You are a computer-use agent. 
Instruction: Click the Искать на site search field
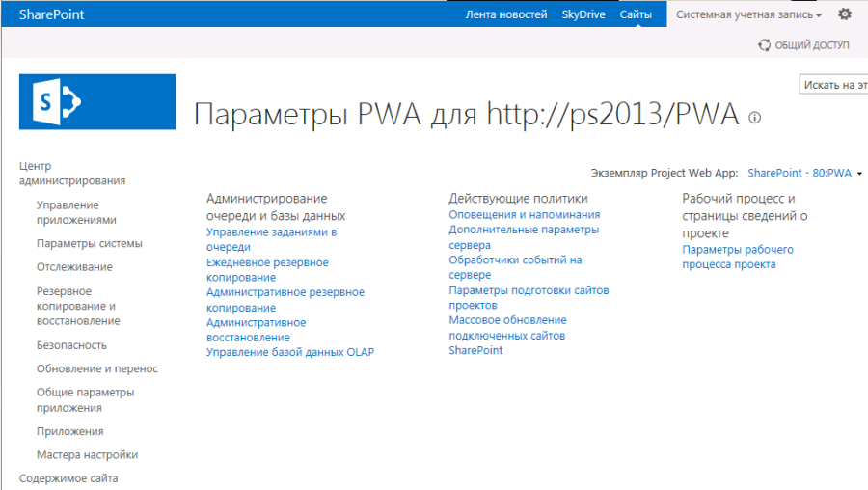833,85
